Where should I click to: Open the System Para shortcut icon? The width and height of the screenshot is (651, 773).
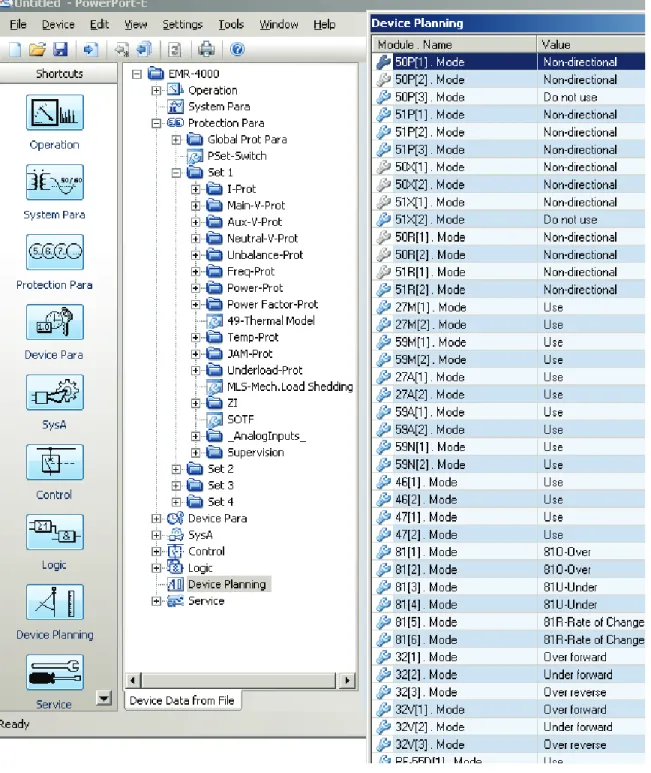tap(55, 182)
